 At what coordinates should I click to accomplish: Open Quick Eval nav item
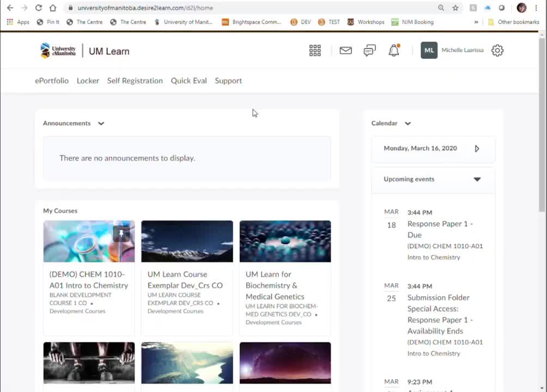point(189,81)
